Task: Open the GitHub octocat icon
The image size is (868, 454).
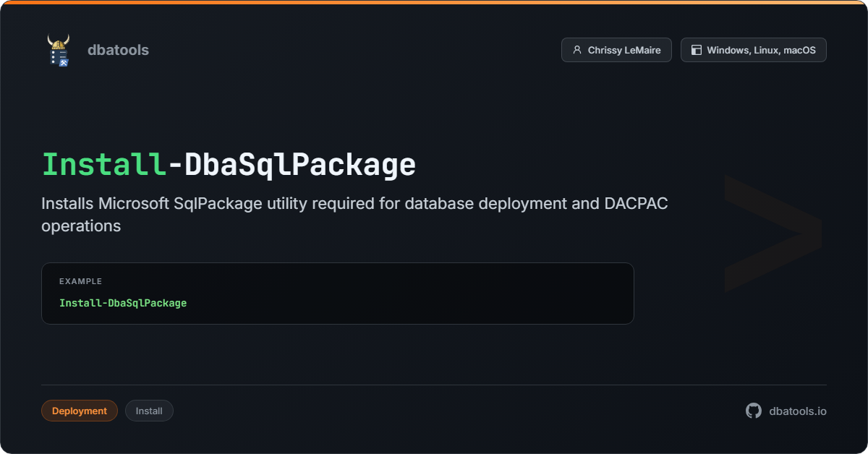Action: 754,411
